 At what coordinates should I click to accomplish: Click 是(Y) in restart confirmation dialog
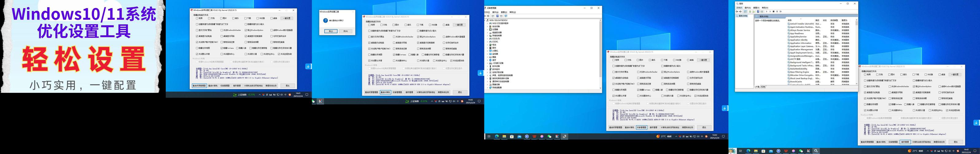click(331, 31)
